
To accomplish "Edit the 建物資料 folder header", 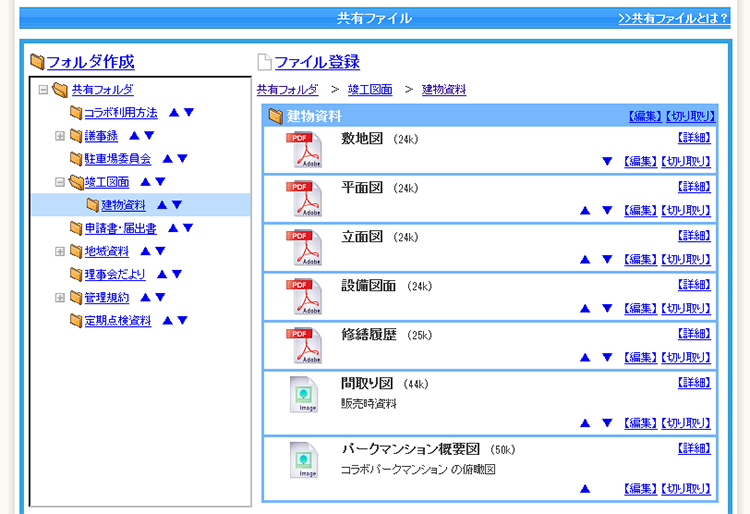I will (645, 116).
